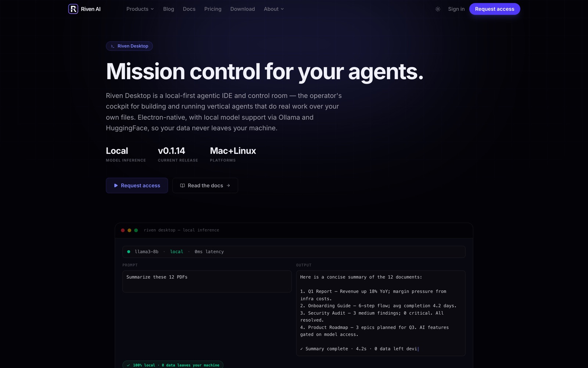Click the '0ms latency' text

209,252
